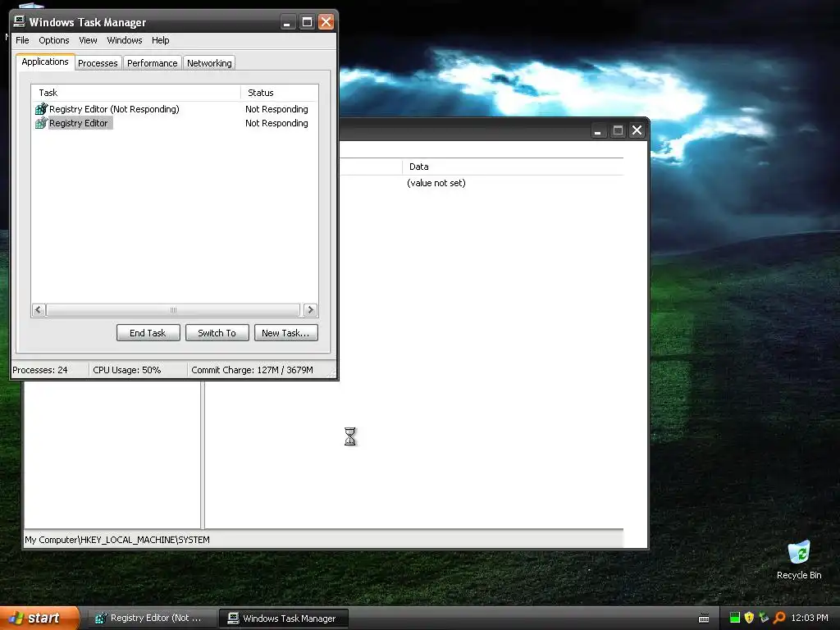Click the Task Manager CPU meter tray icon
The image size is (840, 630).
(x=734, y=618)
